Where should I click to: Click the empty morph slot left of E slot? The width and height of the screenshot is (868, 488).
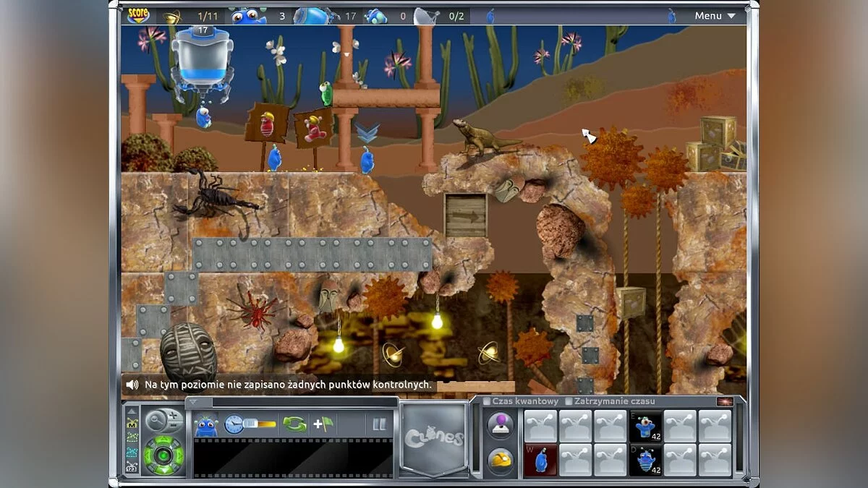(610, 426)
